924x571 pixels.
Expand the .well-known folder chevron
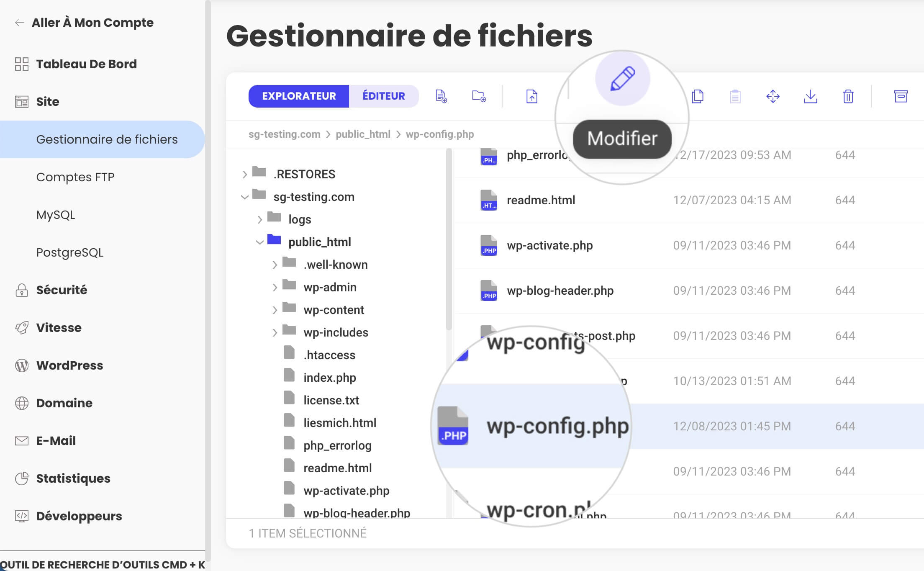[275, 265]
